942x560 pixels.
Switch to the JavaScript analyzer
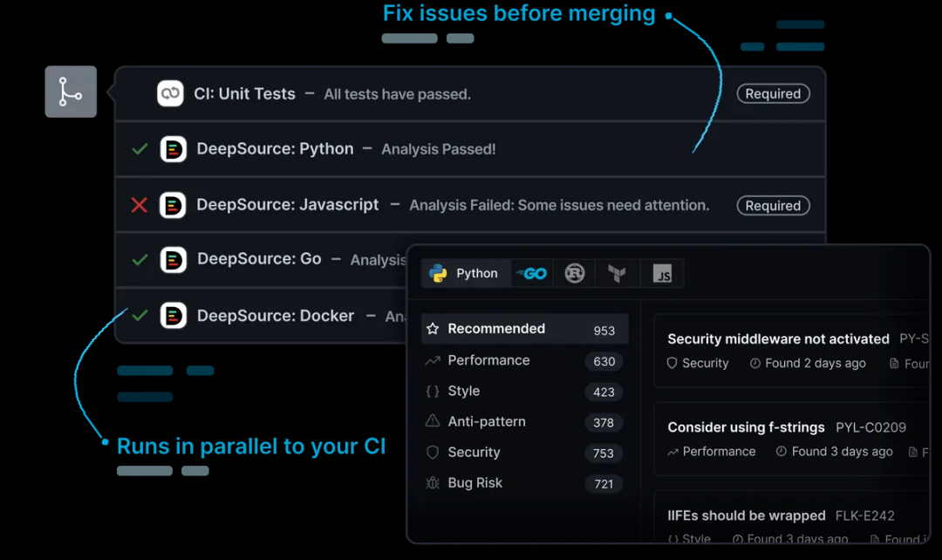pos(662,273)
